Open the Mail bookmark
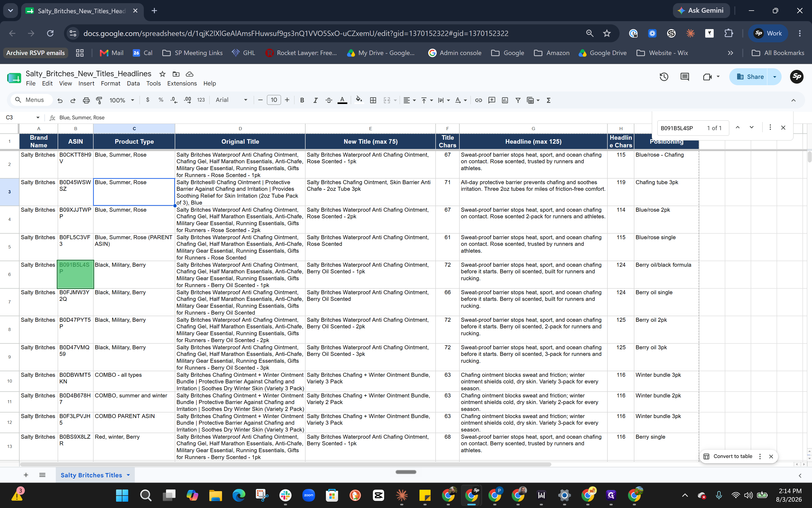Screen dimensions: 812x508 112,53
